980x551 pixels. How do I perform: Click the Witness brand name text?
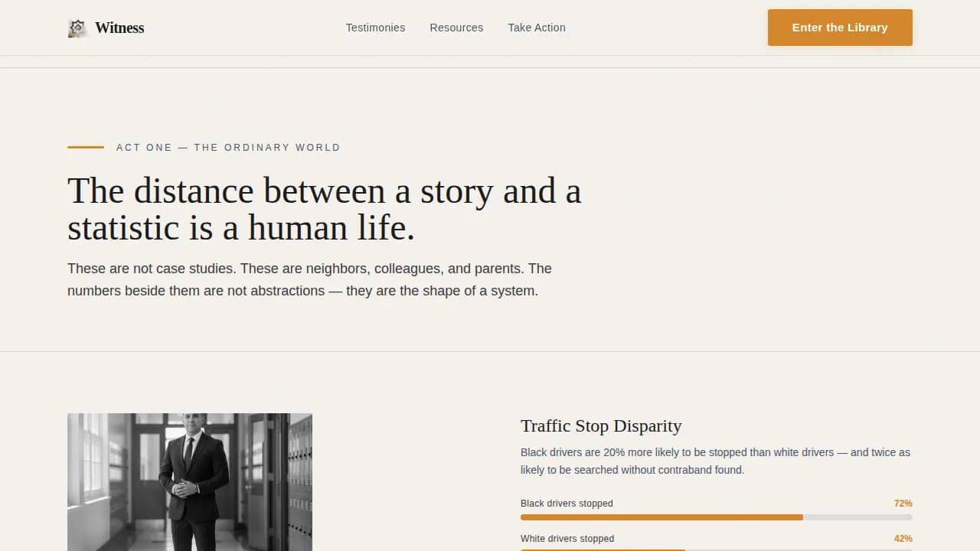119,28
